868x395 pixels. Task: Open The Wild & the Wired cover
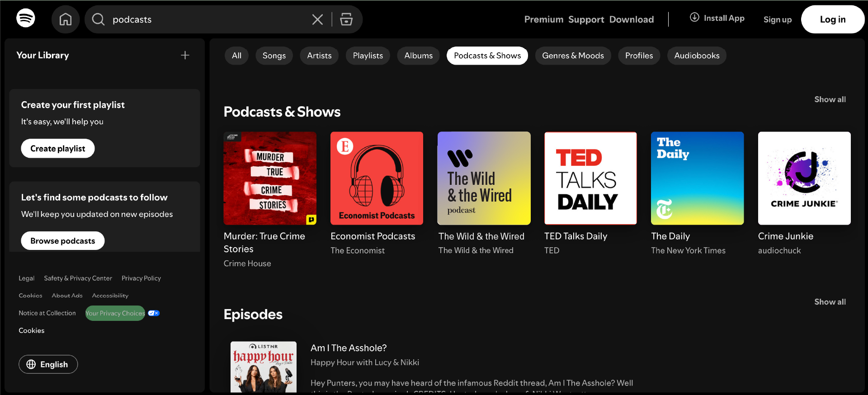point(484,178)
